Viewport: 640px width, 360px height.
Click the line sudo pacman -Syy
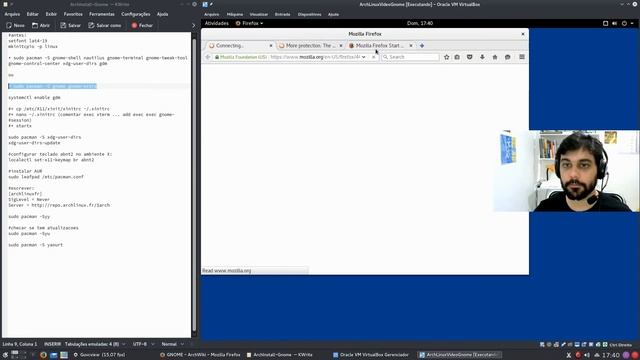29,216
